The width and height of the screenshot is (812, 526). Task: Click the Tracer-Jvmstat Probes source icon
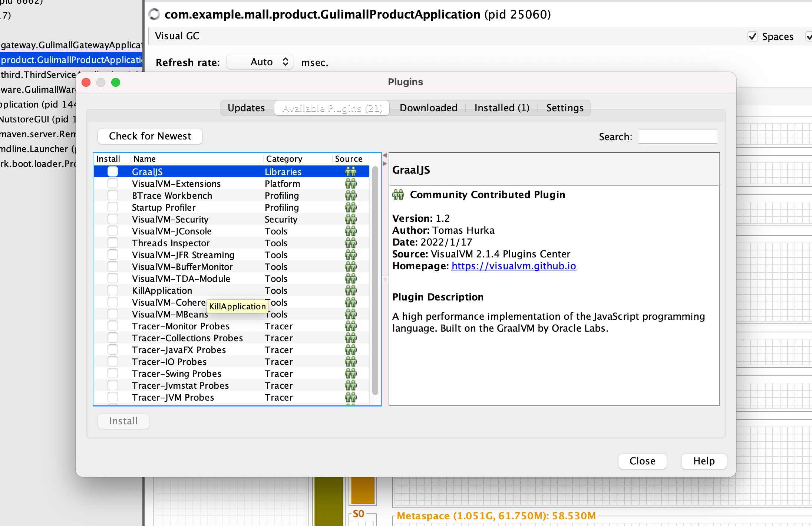350,385
